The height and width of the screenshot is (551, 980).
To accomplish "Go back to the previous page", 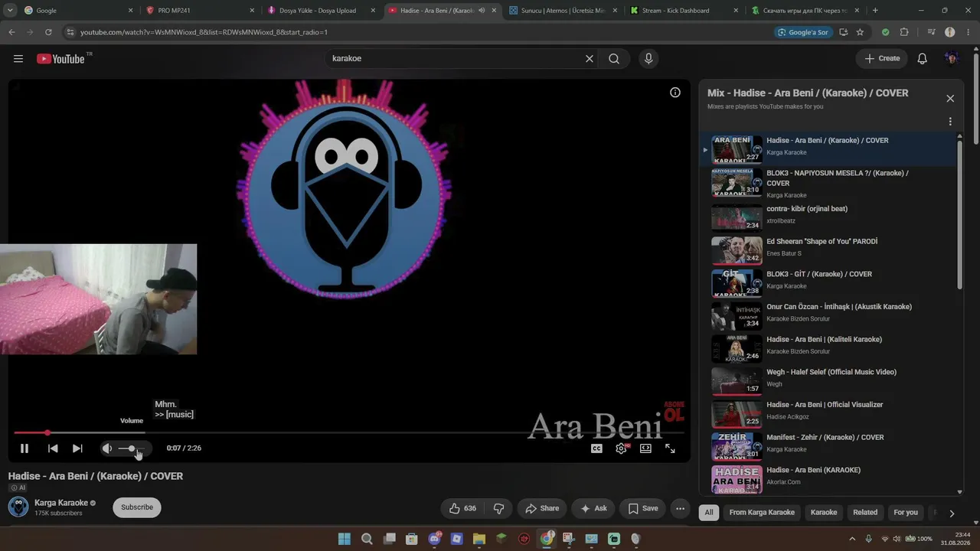I will point(11,32).
